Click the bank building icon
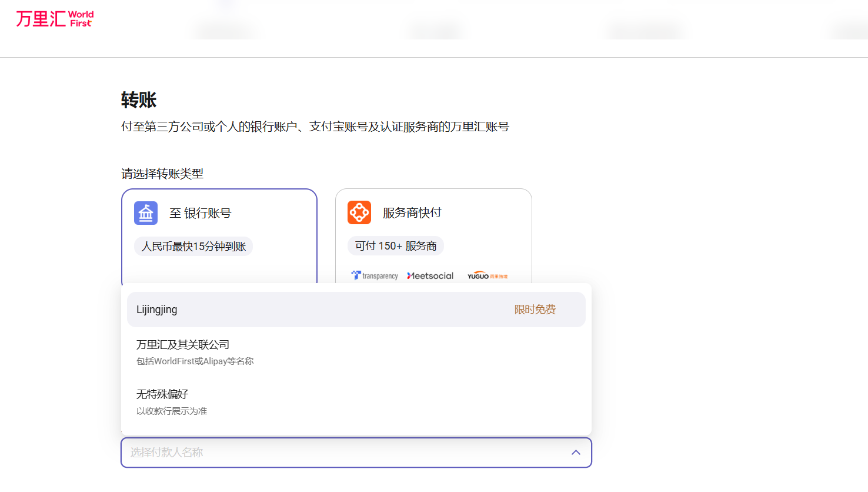Screen dimensions: 868x492 click(x=146, y=213)
